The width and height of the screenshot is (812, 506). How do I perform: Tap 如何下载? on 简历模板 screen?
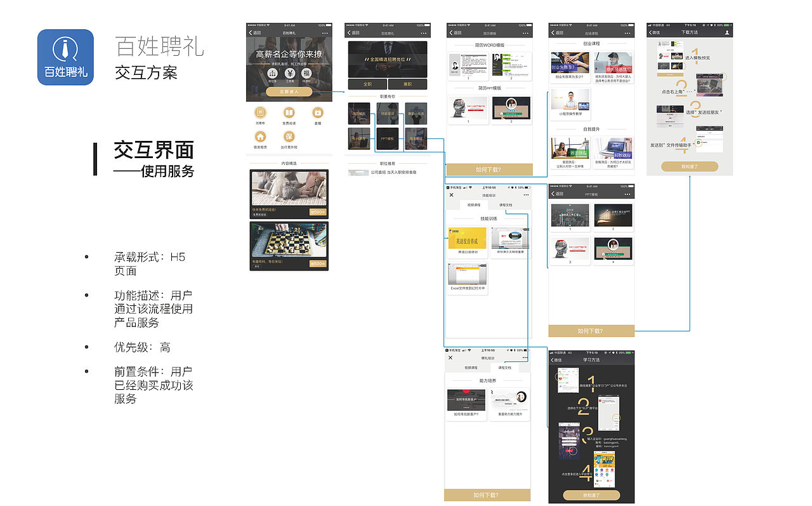click(x=488, y=170)
